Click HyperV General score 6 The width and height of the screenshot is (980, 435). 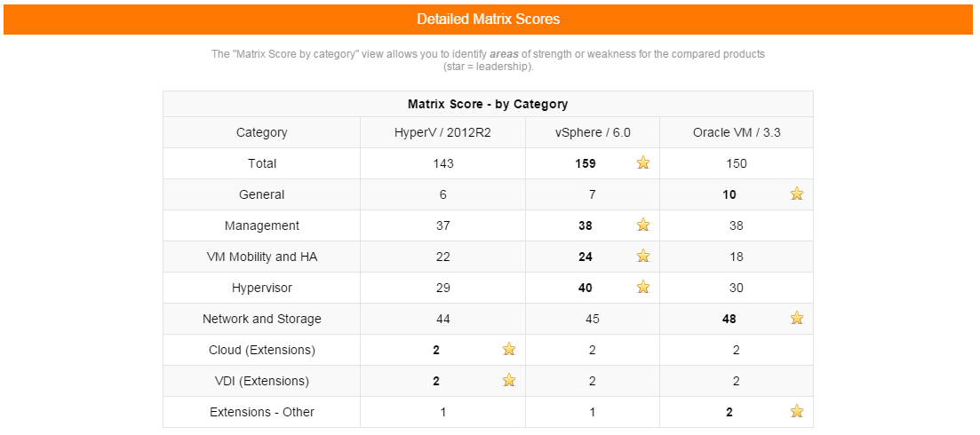coord(443,194)
